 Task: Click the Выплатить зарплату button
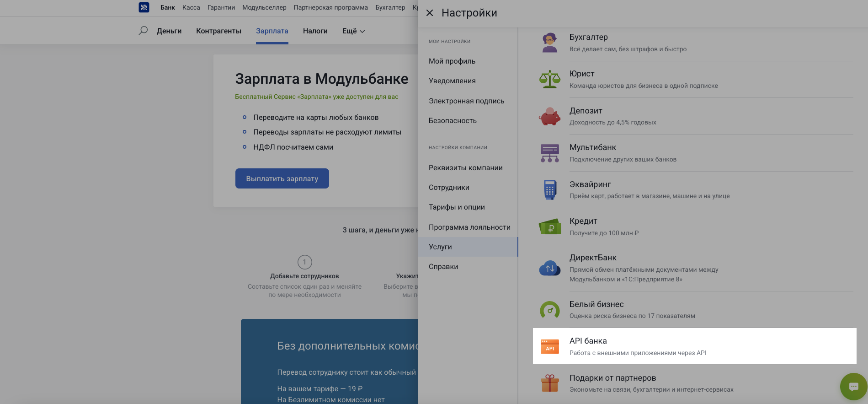tap(282, 178)
